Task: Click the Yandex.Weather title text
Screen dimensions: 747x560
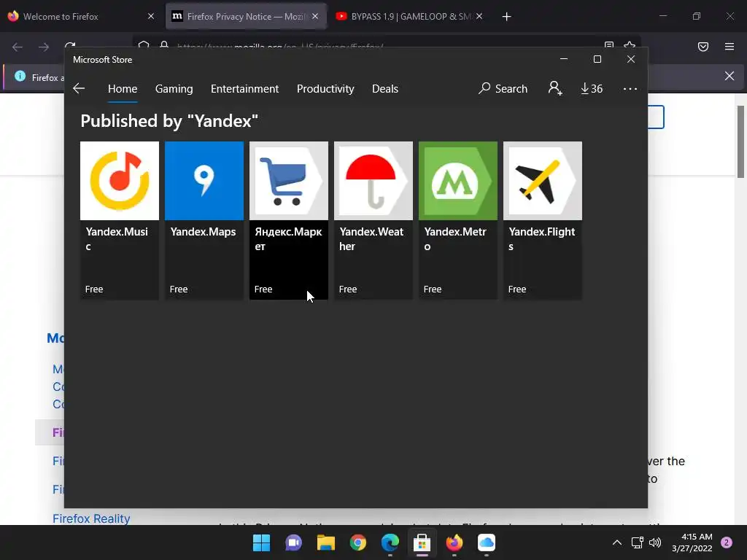Action: (371, 239)
